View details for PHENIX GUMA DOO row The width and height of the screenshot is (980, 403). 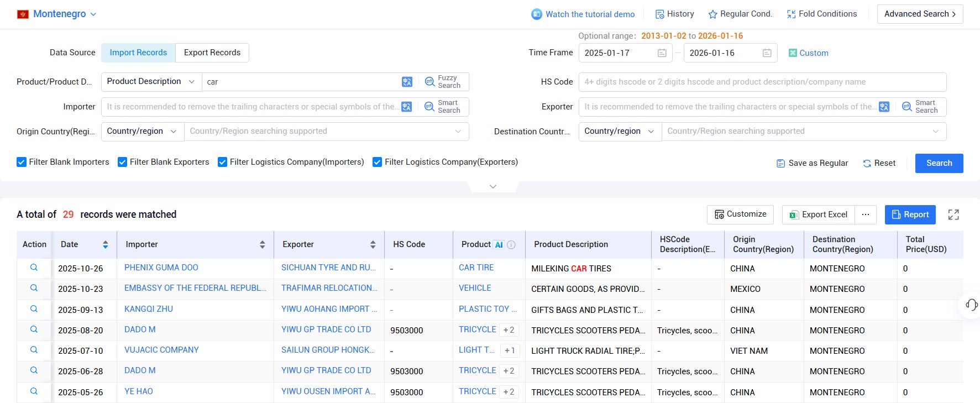(34, 268)
